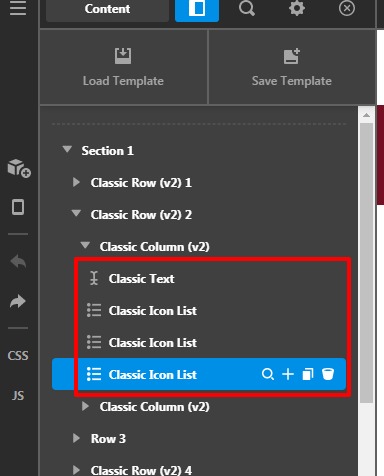The height and width of the screenshot is (476, 384).
Task: Collapse the Section 1 tree node
Action: [x=67, y=149]
